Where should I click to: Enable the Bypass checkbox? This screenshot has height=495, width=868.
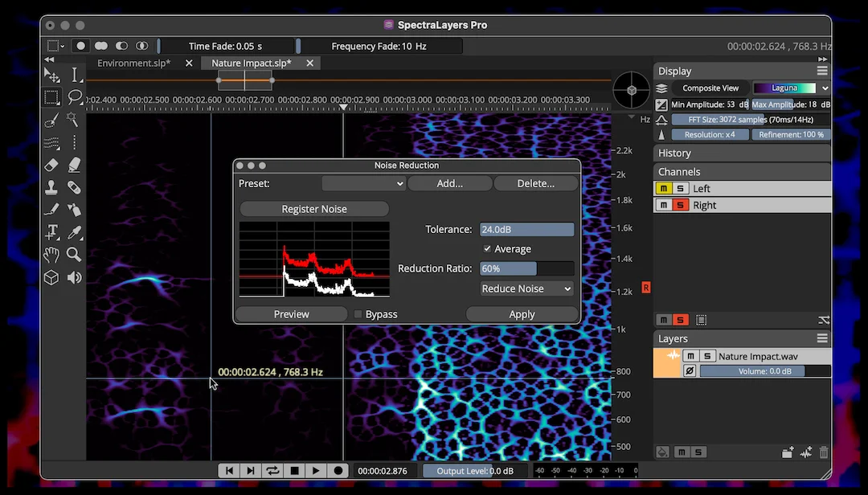click(x=358, y=314)
